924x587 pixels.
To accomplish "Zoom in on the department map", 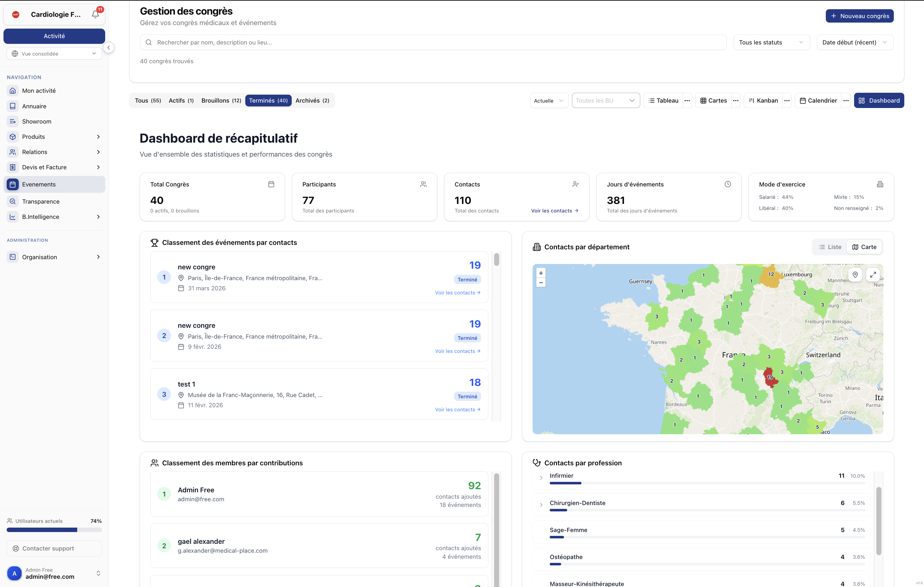I will coord(541,273).
